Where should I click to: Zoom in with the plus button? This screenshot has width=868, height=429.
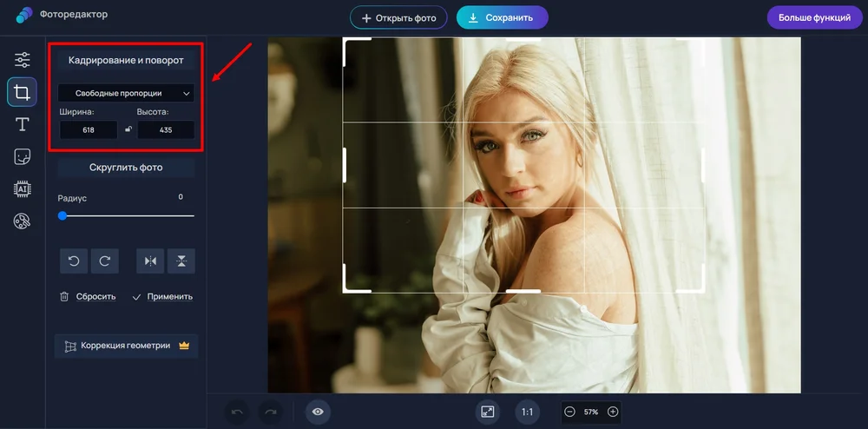pos(613,412)
